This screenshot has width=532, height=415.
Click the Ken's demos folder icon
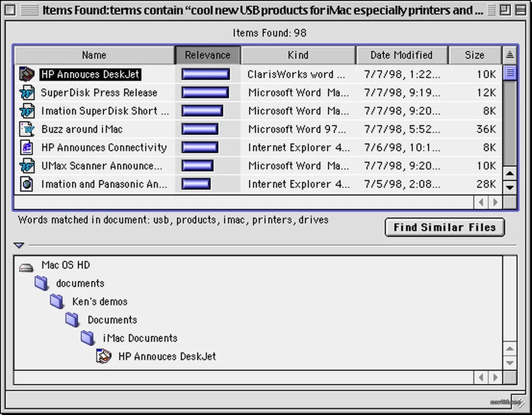tap(57, 301)
